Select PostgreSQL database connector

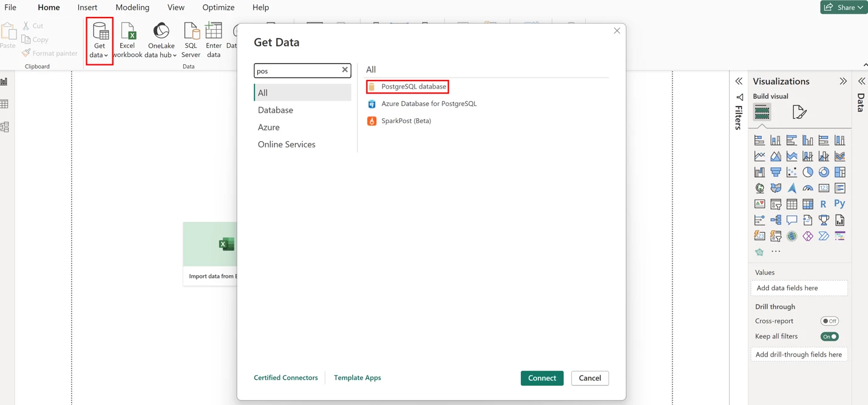[x=407, y=87]
